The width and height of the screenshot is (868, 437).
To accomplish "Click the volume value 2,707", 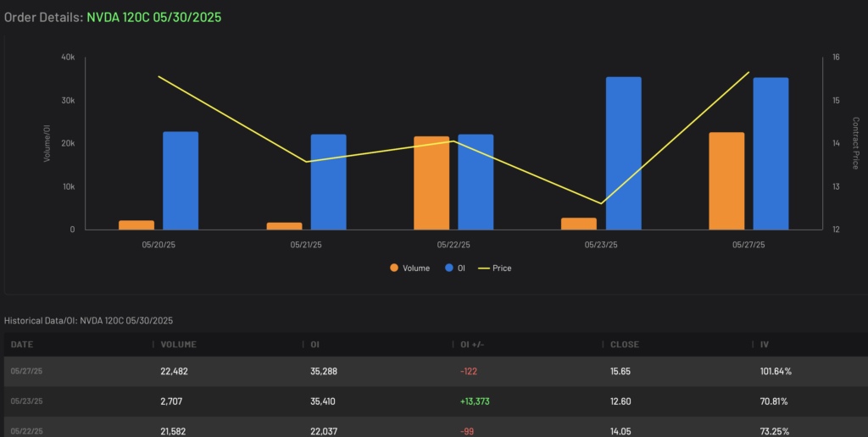I will pyautogui.click(x=171, y=401).
